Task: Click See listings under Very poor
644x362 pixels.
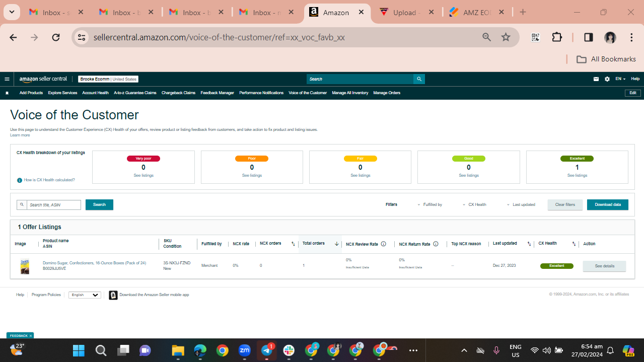Action: (x=144, y=176)
